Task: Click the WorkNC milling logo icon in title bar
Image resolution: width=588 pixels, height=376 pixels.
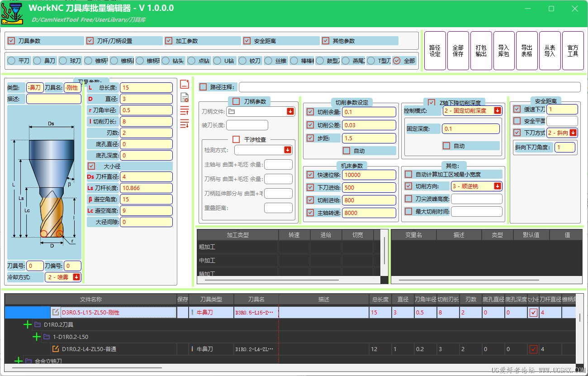Action: pyautogui.click(x=12, y=13)
